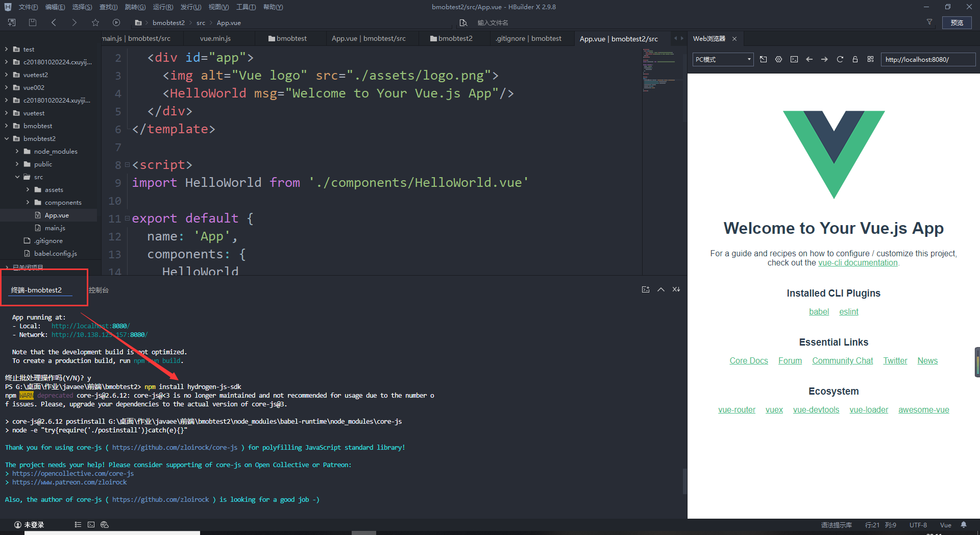Open notifications bell in status bar
This screenshot has height=535, width=980.
pos(964,525)
